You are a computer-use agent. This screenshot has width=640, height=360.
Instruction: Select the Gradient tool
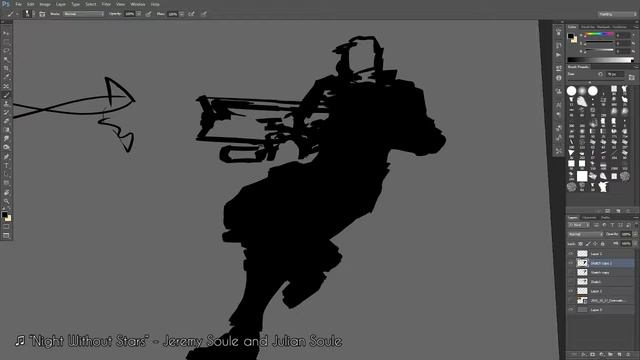click(6, 130)
